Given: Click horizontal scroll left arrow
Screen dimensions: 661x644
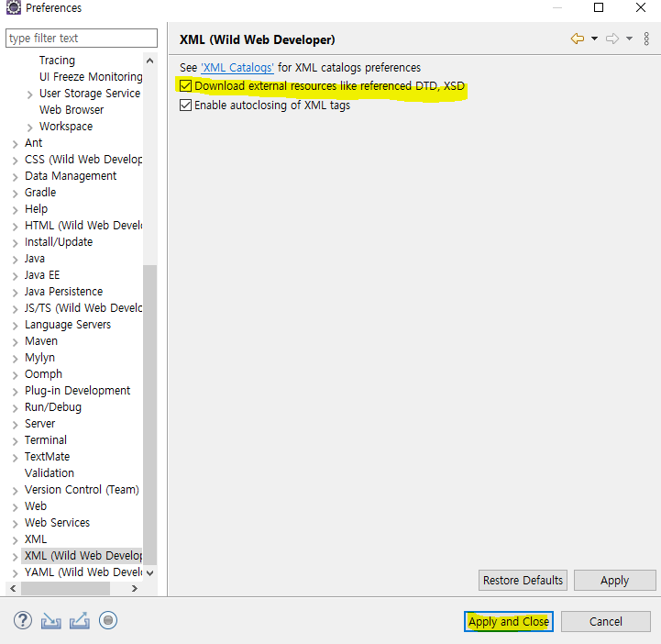Looking at the screenshot, I should tap(13, 588).
